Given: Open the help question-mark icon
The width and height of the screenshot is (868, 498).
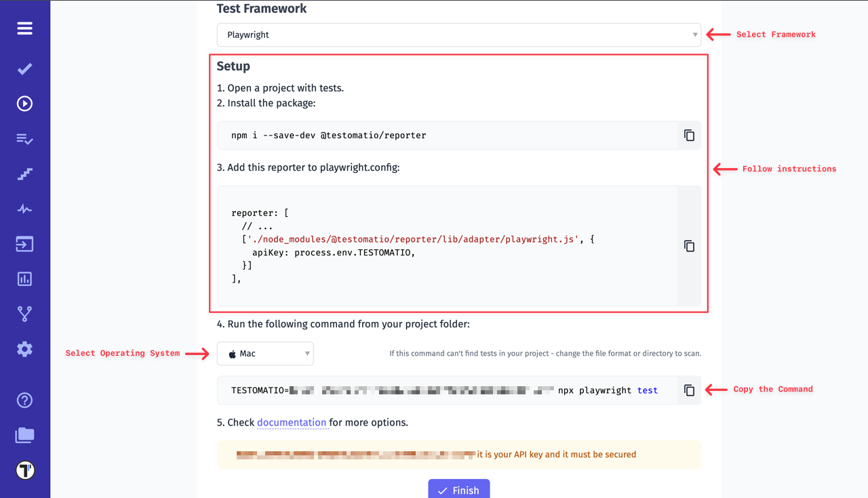Looking at the screenshot, I should coord(24,400).
